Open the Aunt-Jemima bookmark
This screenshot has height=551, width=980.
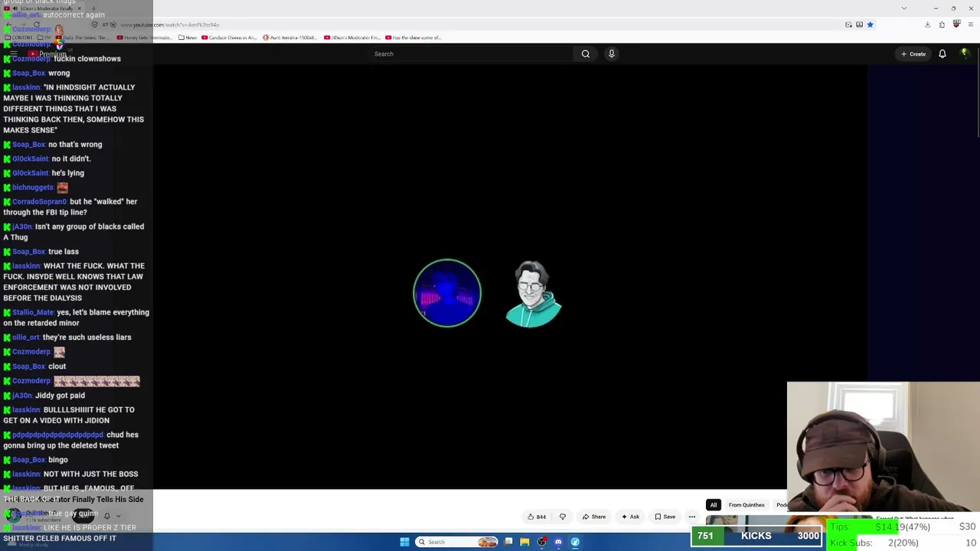[x=289, y=37]
